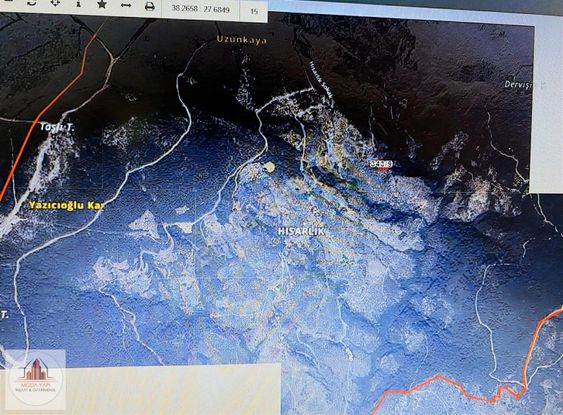This screenshot has width=563, height=415.
Task: Select the horizontal arrow measure tool
Action: point(126,5)
